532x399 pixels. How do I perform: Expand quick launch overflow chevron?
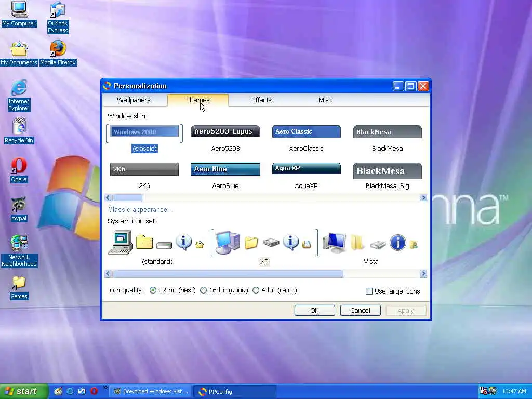[105, 388]
